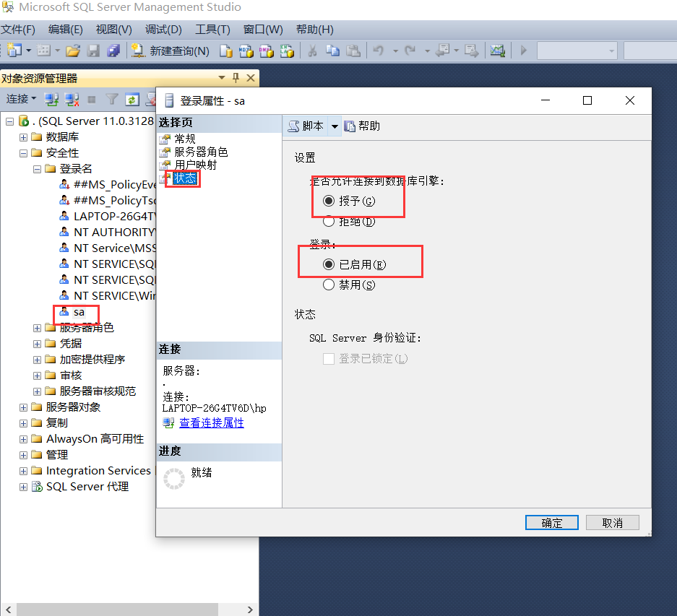
Task: Select the 禁用(S) radio button
Action: (x=329, y=285)
